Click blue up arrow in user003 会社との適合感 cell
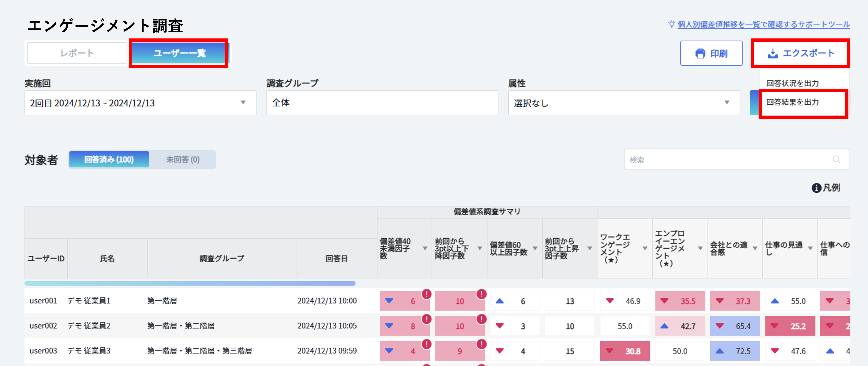This screenshot has width=868, height=366. pos(719,351)
